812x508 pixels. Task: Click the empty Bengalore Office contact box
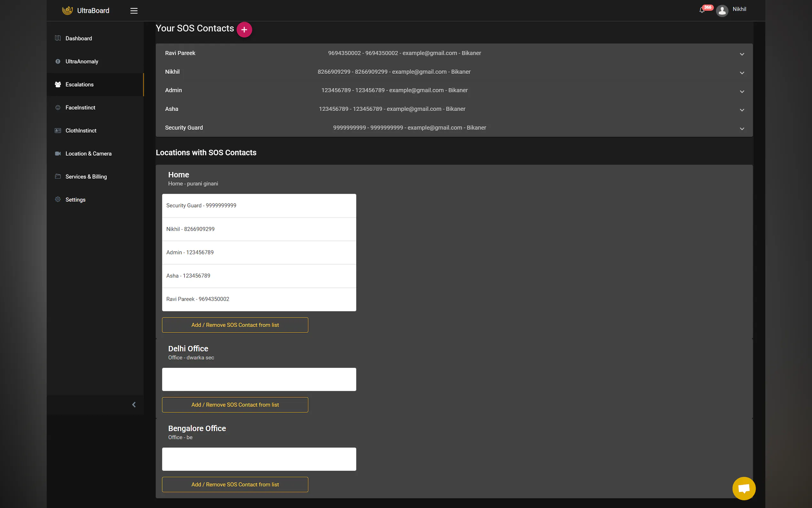[x=259, y=459]
